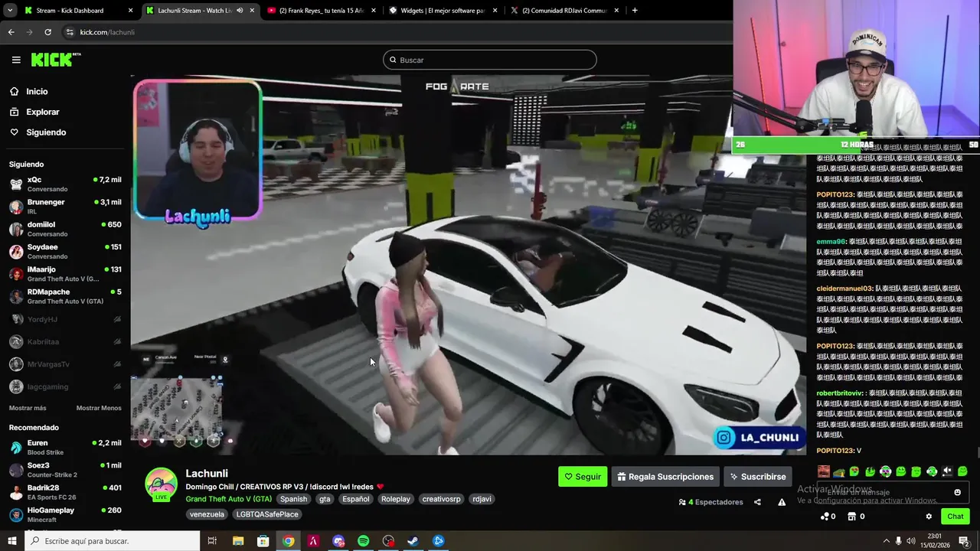
Task: Click the report warning triangle icon
Action: [x=782, y=502]
